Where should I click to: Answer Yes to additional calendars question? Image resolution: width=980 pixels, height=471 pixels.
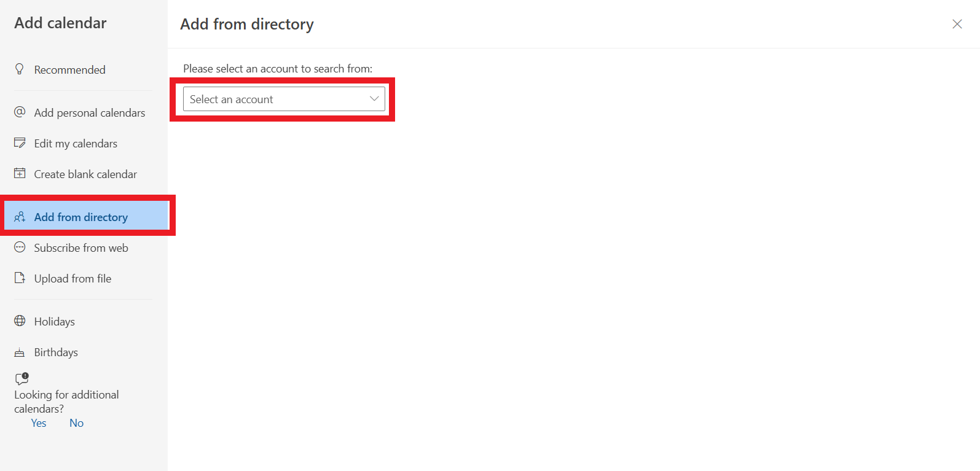[x=39, y=423]
